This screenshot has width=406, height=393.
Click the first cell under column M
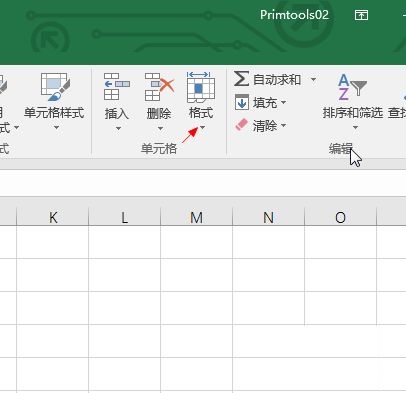[x=196, y=242]
